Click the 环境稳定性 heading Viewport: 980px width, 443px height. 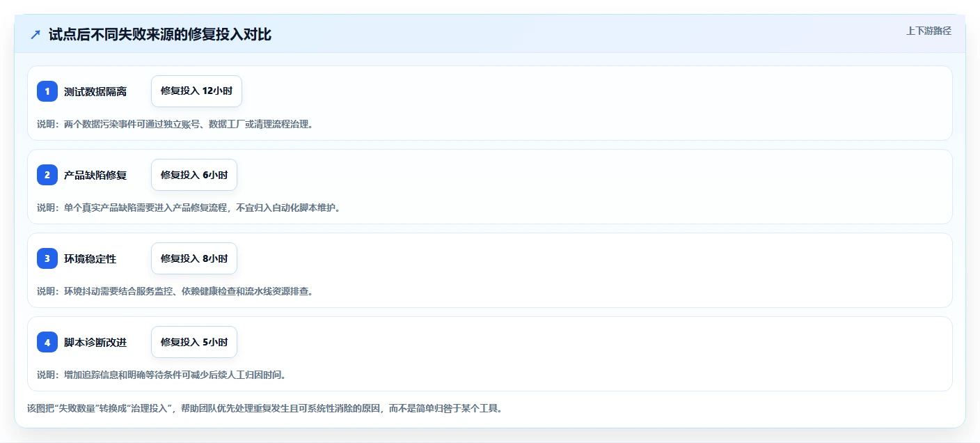pos(90,258)
